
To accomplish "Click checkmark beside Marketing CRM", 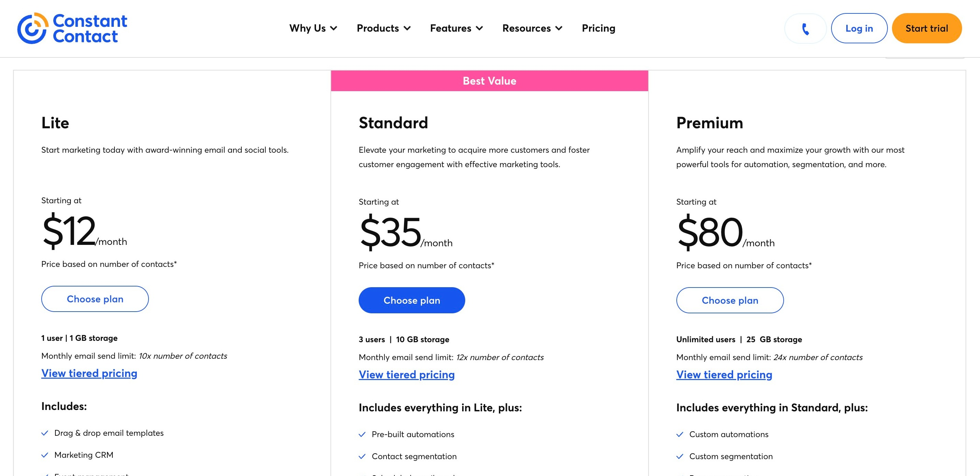I will click(45, 455).
